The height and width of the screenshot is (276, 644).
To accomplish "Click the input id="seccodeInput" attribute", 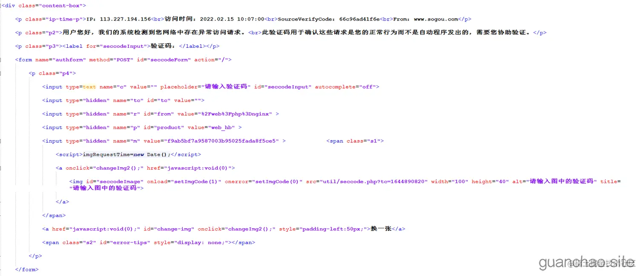I will pyautogui.click(x=283, y=87).
